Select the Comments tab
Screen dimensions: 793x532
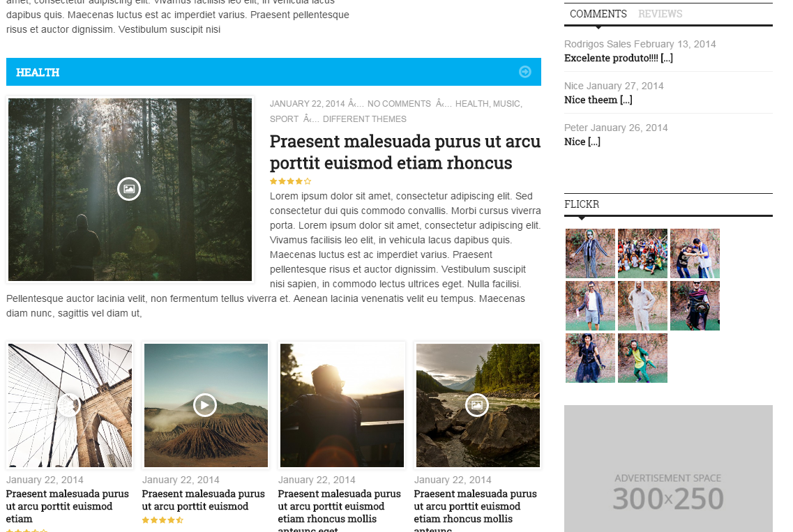(598, 14)
